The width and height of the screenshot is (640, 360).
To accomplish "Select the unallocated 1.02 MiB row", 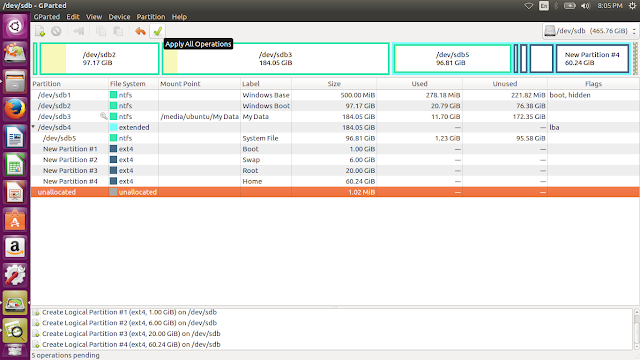I will [335, 192].
